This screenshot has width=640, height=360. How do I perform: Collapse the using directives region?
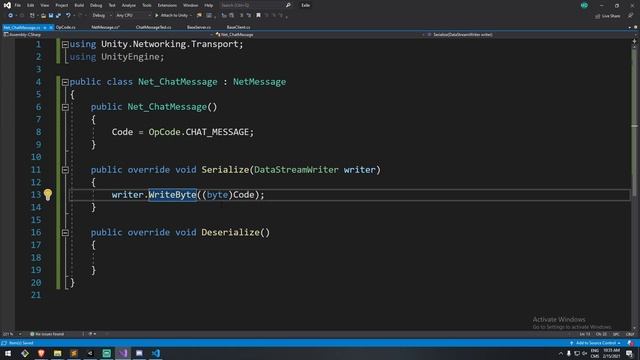click(65, 44)
